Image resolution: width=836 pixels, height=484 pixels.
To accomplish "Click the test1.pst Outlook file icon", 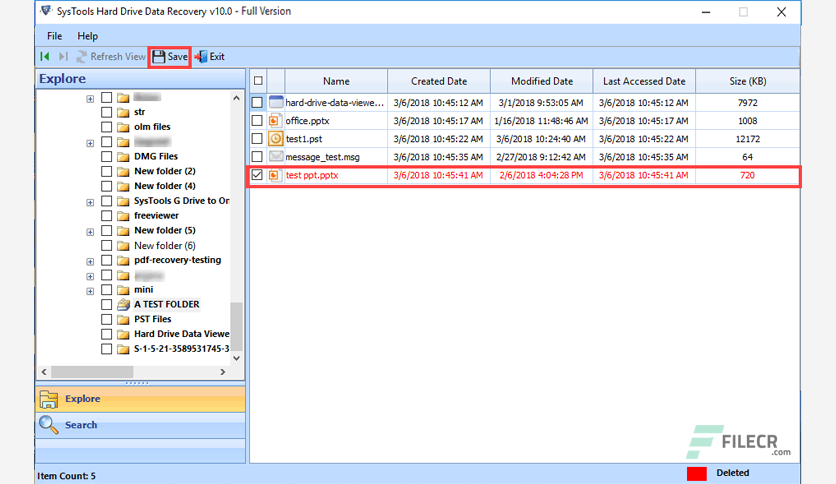I will coord(275,139).
